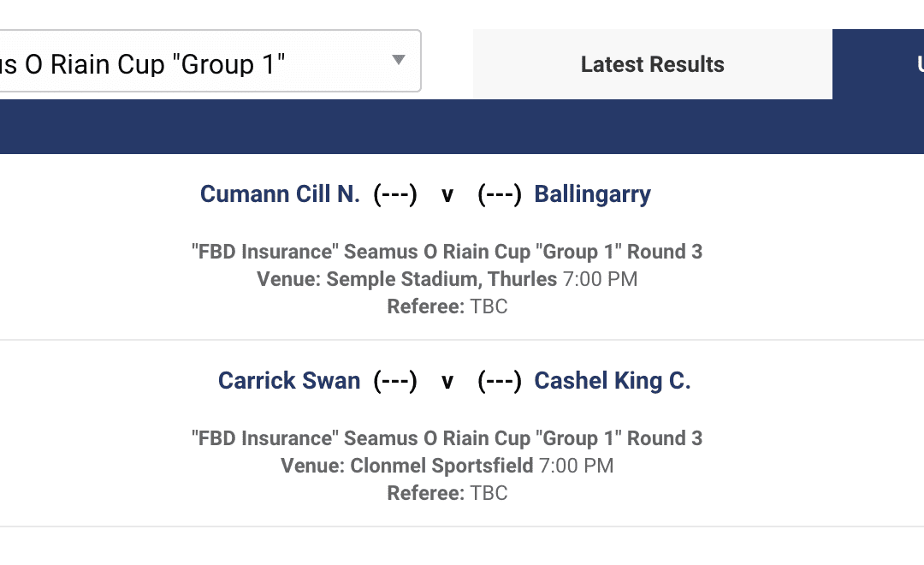Click the "v" between Cumann Cill N. and Ballingarry
The image size is (924, 565).
click(447, 195)
